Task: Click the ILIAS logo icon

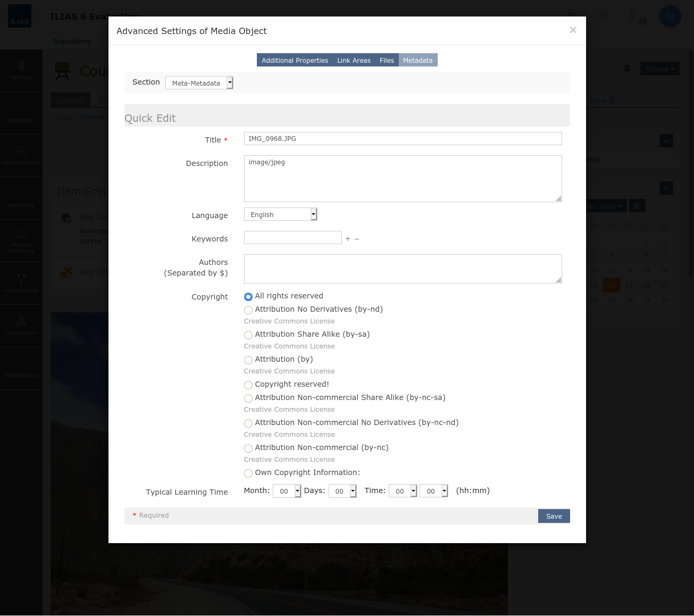Action: click(20, 16)
